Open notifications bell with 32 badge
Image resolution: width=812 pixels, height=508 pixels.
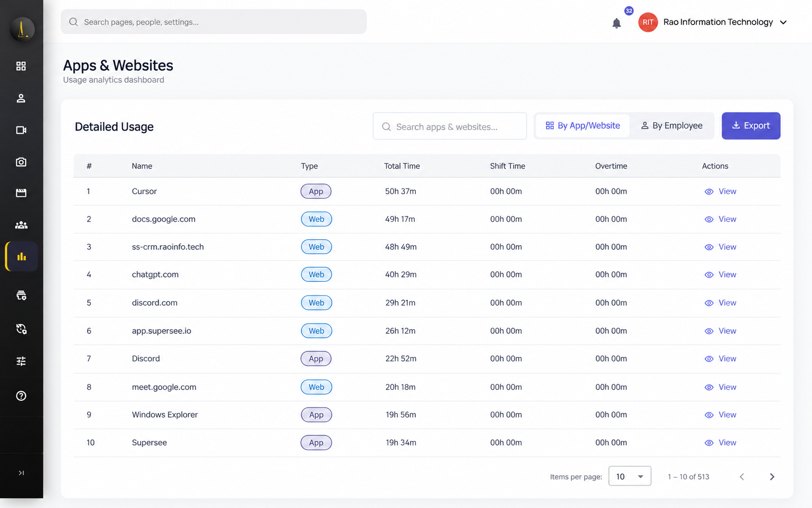click(616, 23)
